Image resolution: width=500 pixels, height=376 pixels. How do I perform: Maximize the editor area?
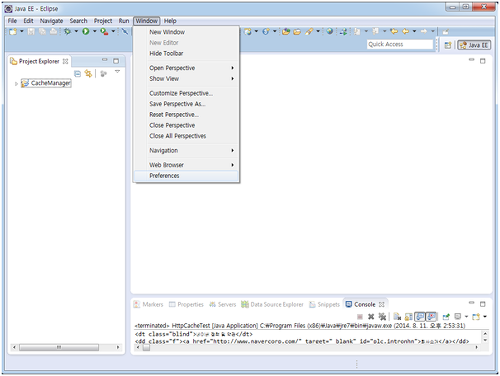(x=483, y=61)
